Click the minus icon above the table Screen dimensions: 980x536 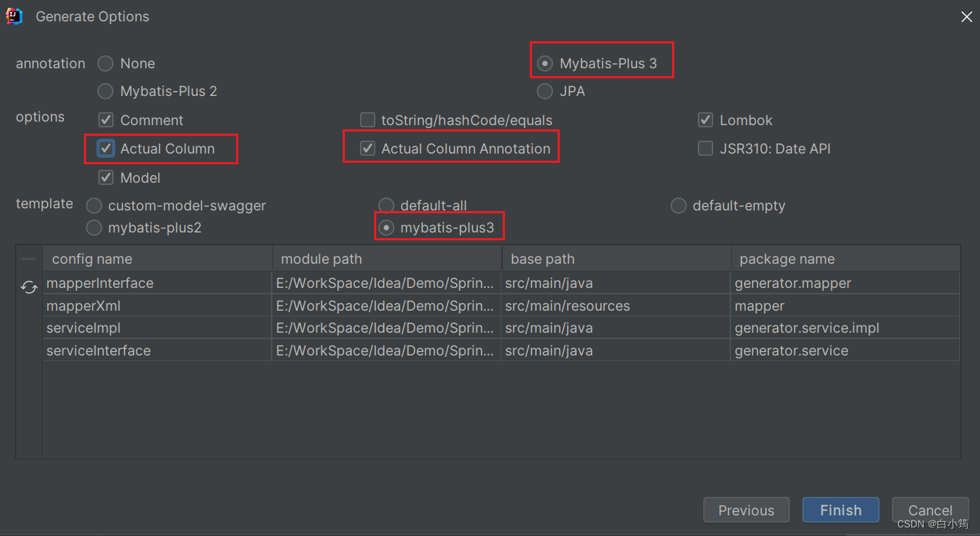28,259
